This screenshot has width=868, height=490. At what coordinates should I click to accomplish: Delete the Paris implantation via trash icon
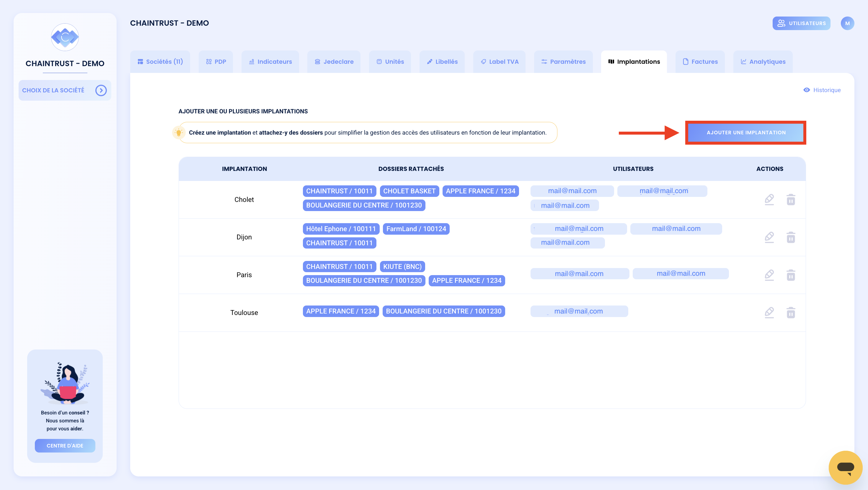point(791,275)
